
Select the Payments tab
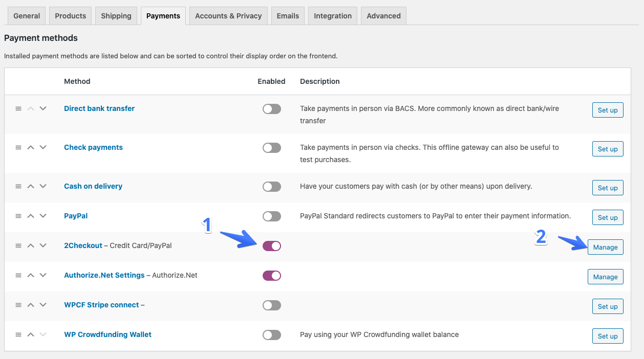[163, 16]
